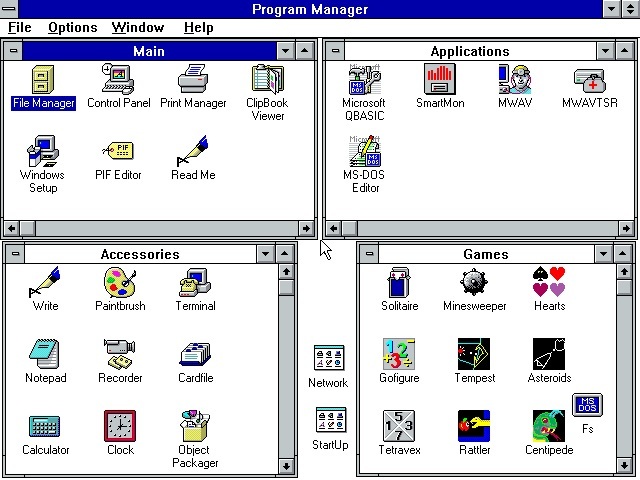Click the Asteroids icon
Image resolution: width=640 pixels, height=480 pixels.
pyautogui.click(x=549, y=354)
